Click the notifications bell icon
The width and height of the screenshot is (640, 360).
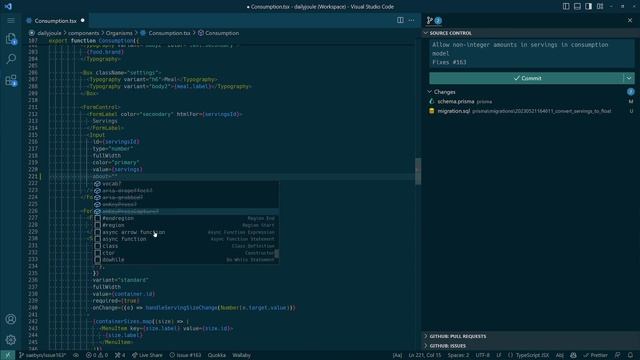pyautogui.click(x=630, y=355)
